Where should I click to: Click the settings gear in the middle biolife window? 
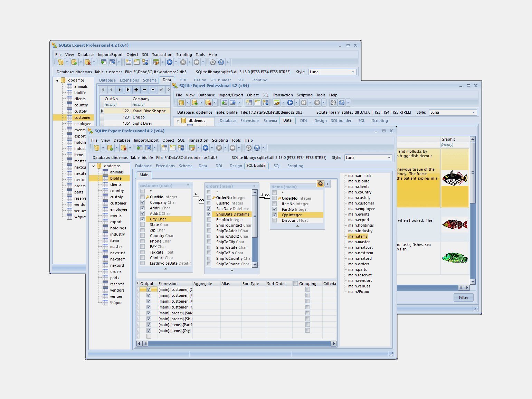point(333,103)
